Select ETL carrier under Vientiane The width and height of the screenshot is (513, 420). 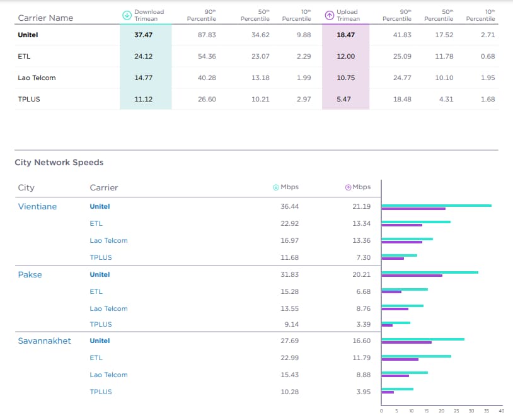point(96,224)
